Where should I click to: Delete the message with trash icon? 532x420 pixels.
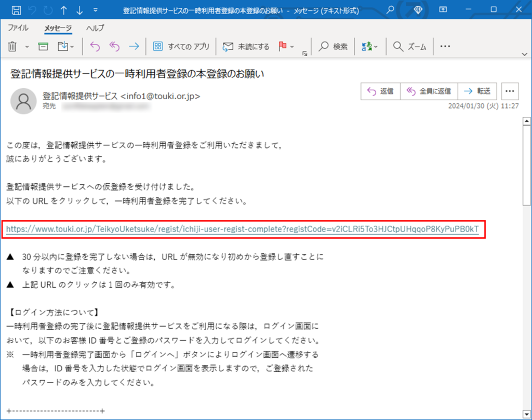14,47
